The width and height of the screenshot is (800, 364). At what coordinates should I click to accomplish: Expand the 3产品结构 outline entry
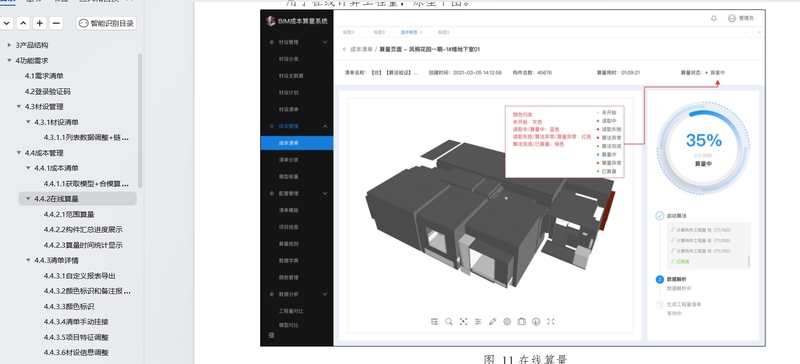point(9,45)
